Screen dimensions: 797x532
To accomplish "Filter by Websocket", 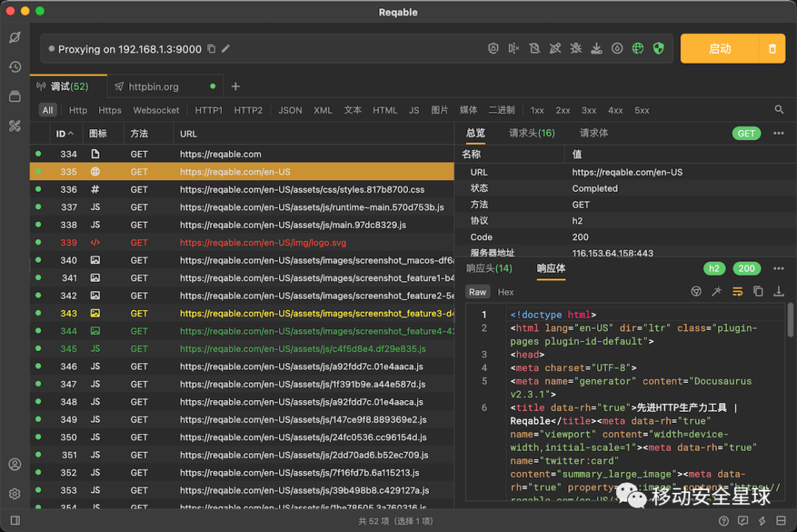I will pyautogui.click(x=156, y=110).
